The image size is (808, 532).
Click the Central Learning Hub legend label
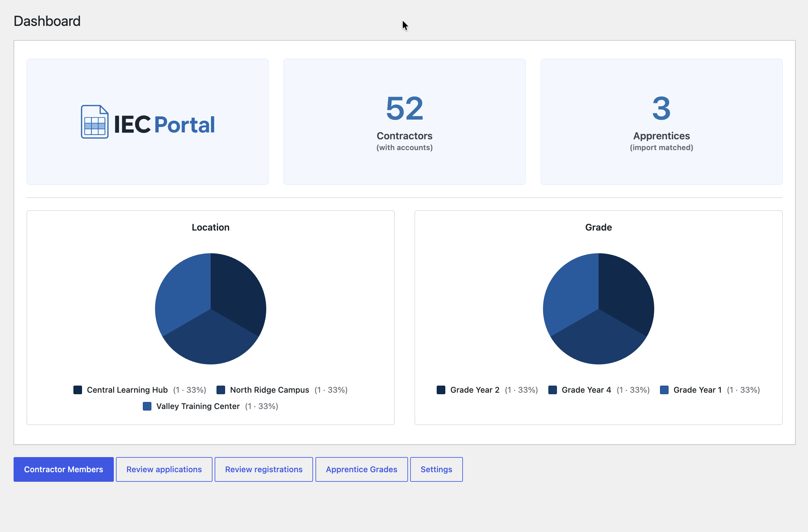127,390
